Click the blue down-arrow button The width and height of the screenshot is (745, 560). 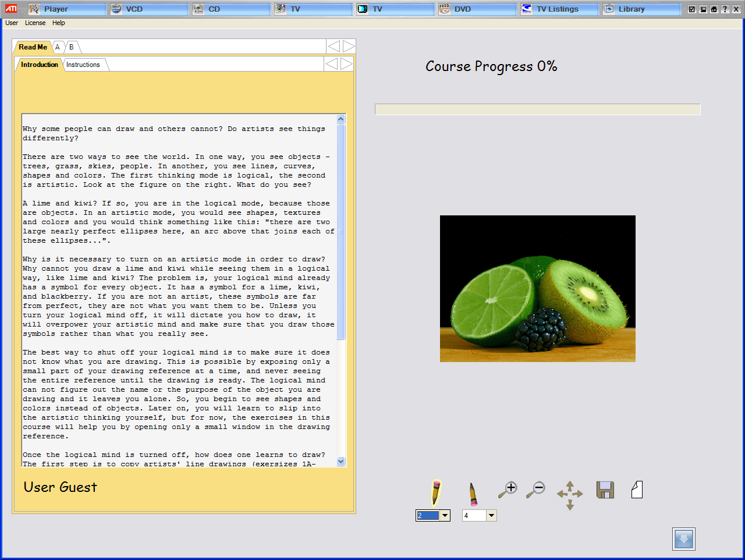[684, 539]
